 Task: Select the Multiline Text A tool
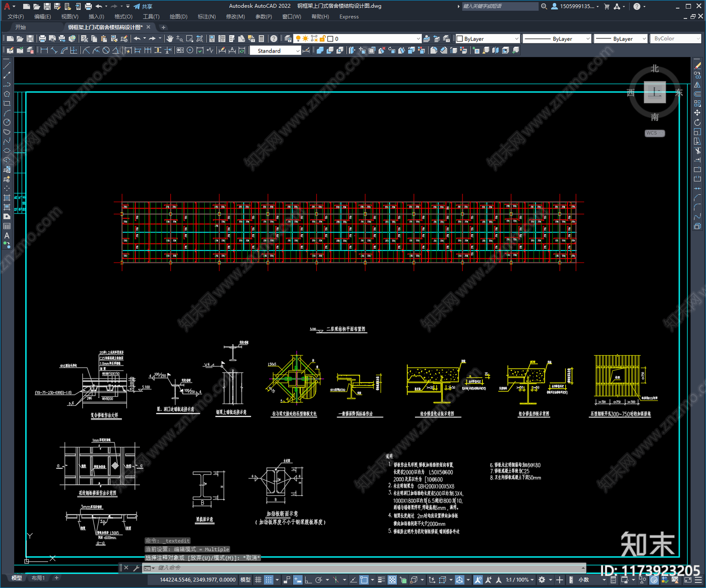pyautogui.click(x=7, y=236)
